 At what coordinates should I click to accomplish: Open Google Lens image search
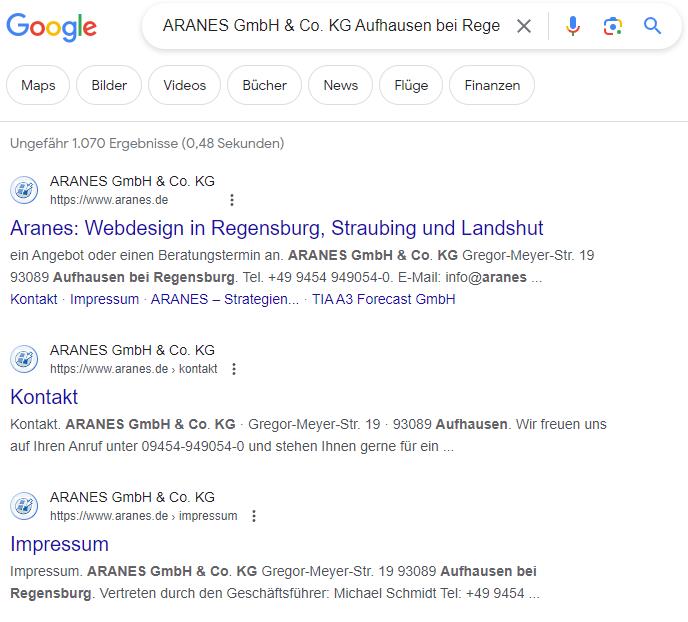[613, 26]
